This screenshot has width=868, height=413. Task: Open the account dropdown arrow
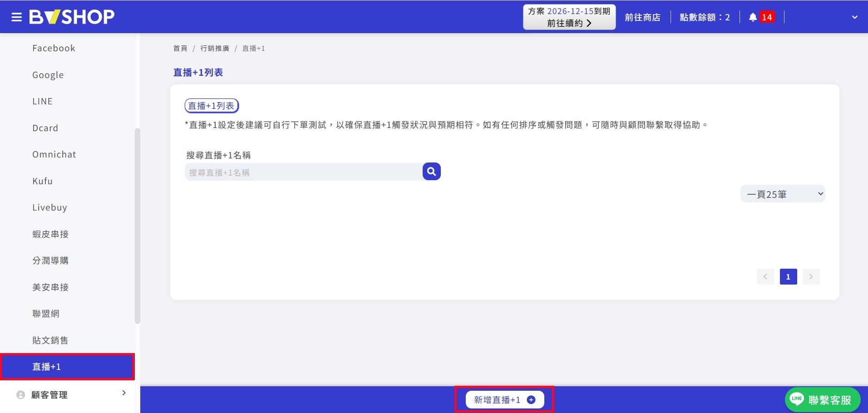click(855, 17)
